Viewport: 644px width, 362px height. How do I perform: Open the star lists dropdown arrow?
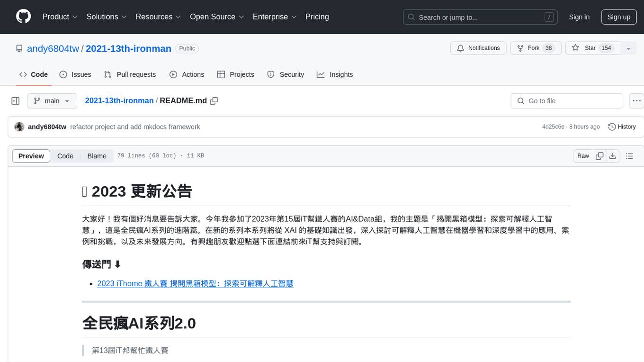[628, 48]
